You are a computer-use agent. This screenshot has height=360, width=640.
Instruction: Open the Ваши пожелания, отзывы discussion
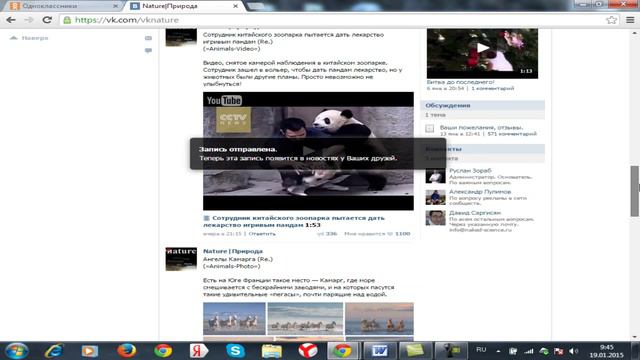(x=481, y=127)
